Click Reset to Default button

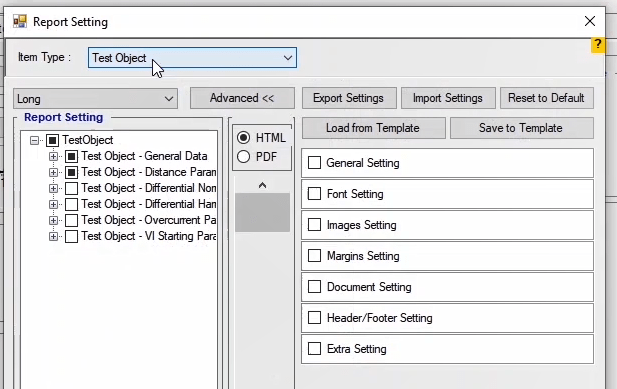[x=547, y=98]
